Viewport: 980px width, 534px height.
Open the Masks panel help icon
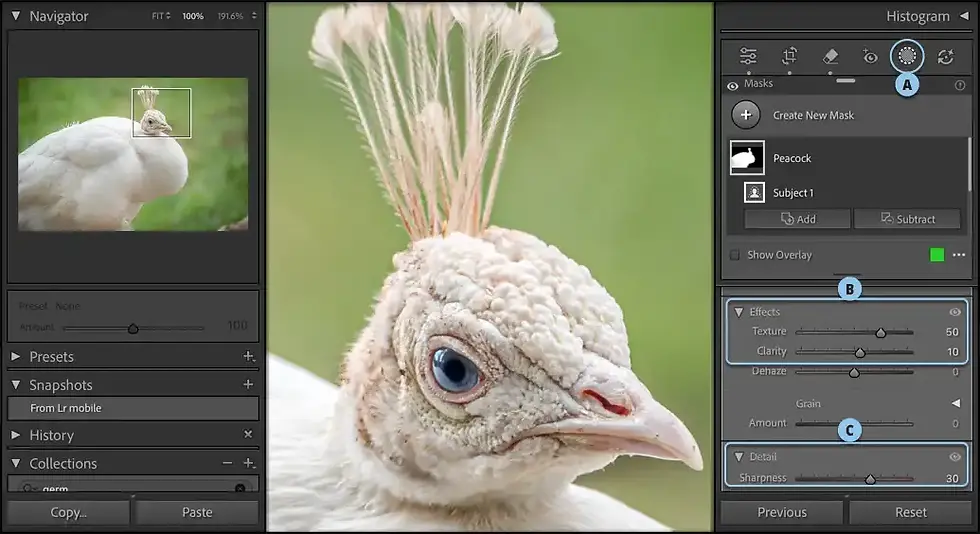[x=960, y=85]
